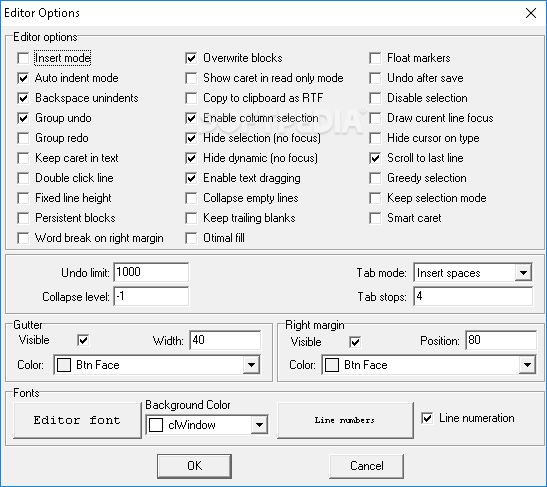Dismiss dialog with Cancel button
Viewport: 547px width, 487px height.
click(366, 466)
